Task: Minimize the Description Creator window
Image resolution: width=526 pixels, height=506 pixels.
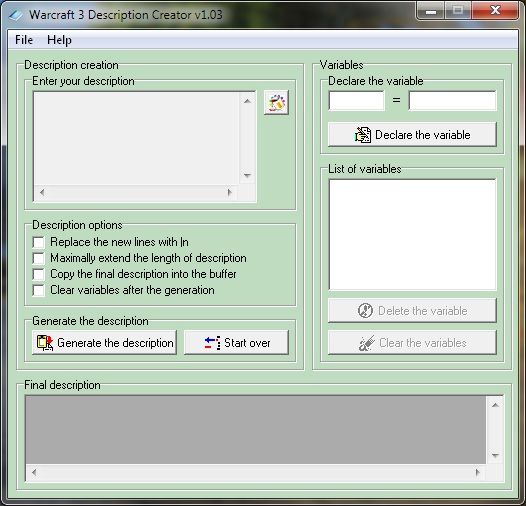Action: point(430,11)
